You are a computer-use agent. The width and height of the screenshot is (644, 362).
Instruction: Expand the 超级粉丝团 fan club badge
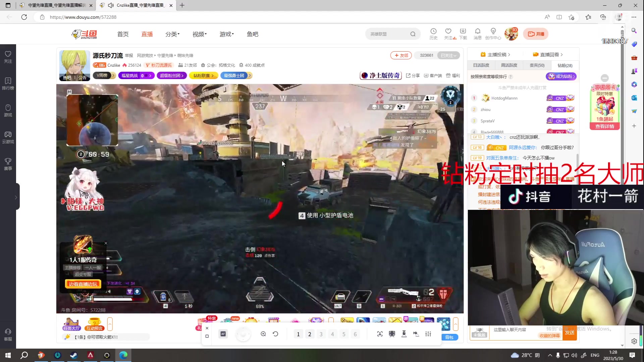coord(172,75)
